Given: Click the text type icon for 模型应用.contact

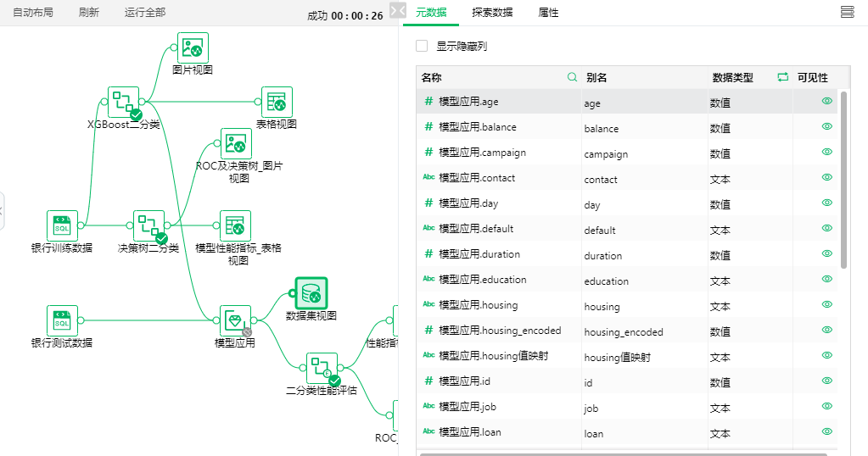Looking at the screenshot, I should point(428,177).
